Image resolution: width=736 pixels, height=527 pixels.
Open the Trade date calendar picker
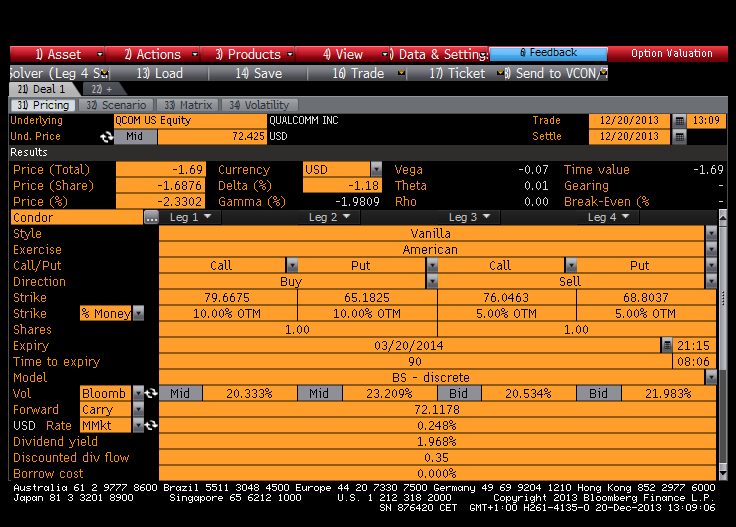click(679, 121)
